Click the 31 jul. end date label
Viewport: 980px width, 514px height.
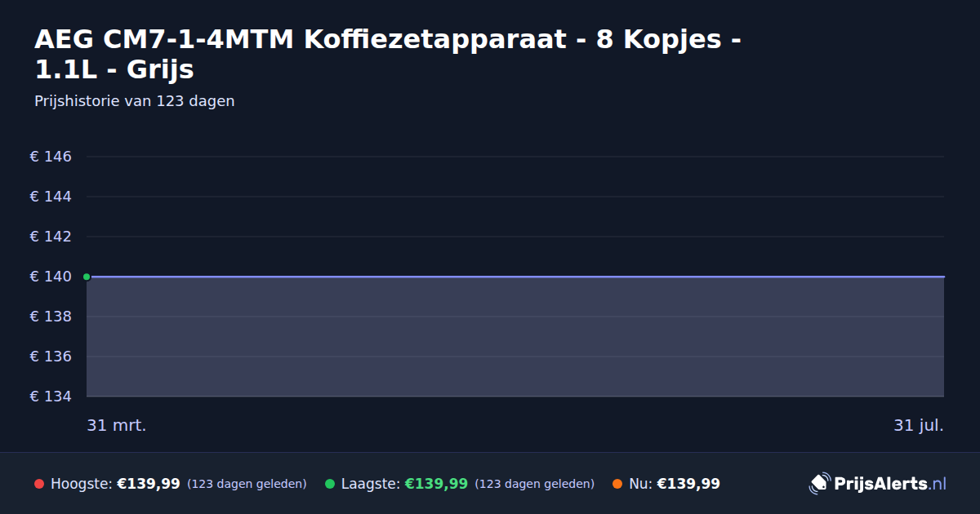[x=919, y=426]
